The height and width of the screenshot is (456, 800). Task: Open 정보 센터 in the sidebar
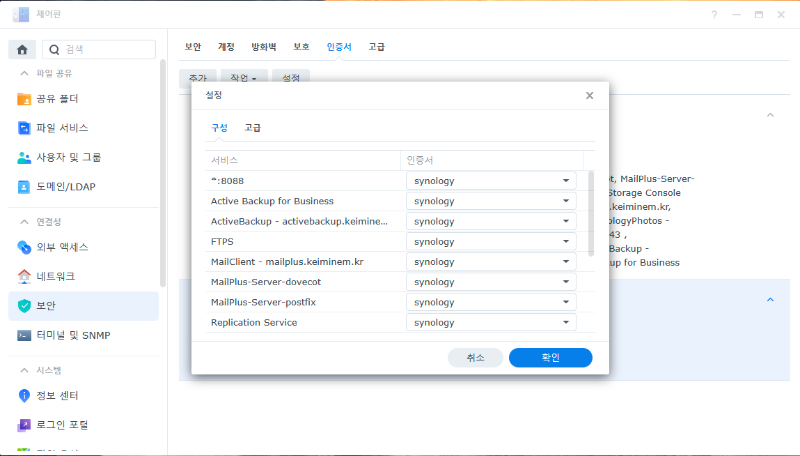click(x=61, y=395)
